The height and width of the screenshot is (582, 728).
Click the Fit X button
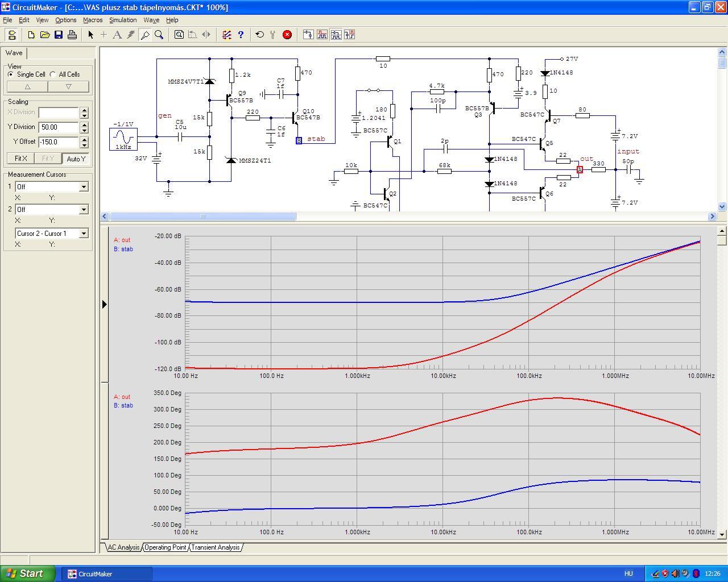coord(20,159)
